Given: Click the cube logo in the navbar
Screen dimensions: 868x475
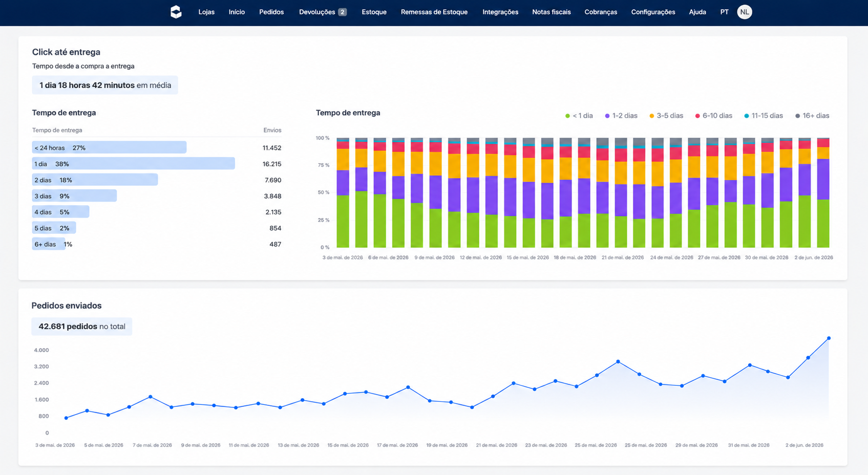Looking at the screenshot, I should pos(176,12).
